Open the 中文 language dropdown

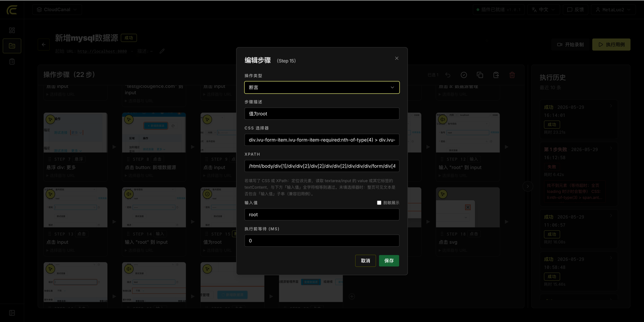(543, 10)
